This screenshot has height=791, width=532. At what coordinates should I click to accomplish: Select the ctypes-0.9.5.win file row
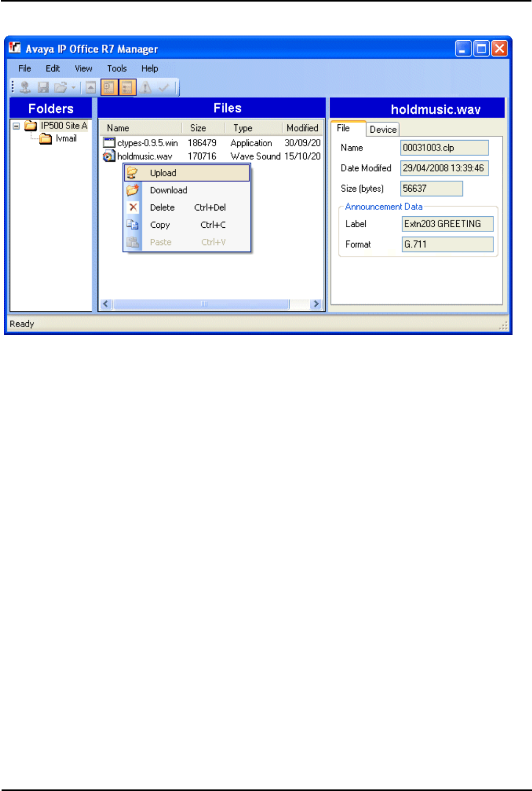[212, 143]
